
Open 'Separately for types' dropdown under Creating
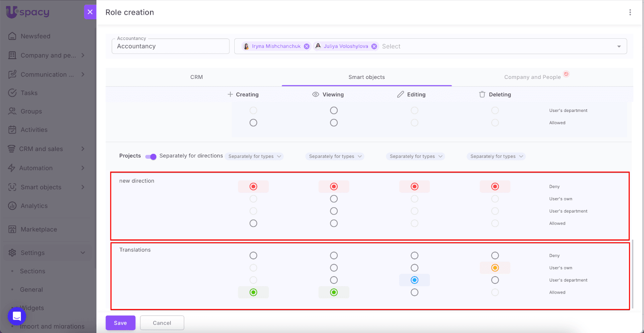(x=255, y=157)
